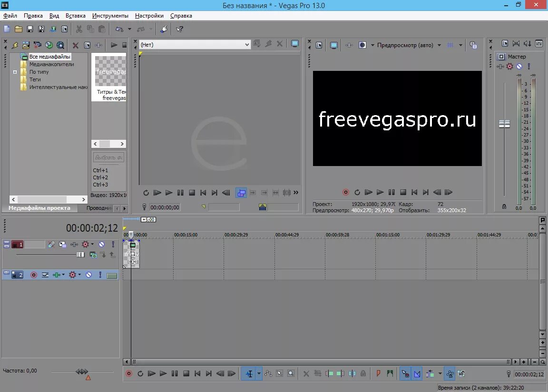The height and width of the screenshot is (392, 548).
Task: Select the 'Теги' folder
Action: click(35, 79)
